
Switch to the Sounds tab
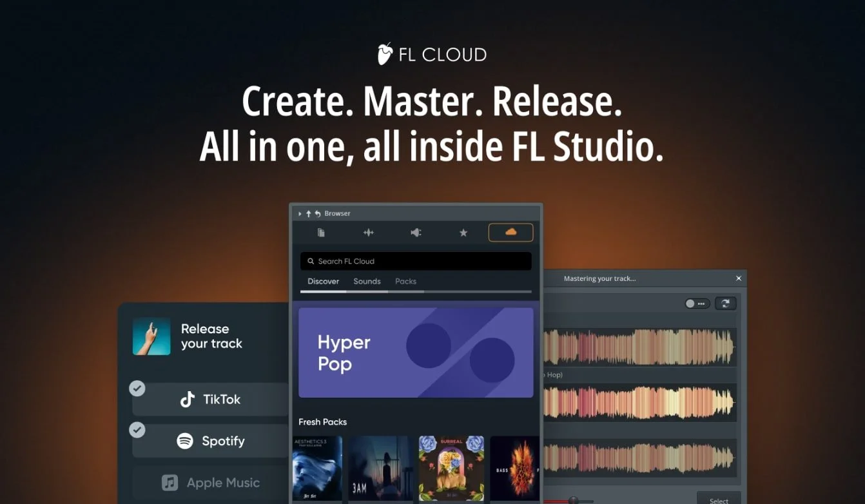pos(367,281)
